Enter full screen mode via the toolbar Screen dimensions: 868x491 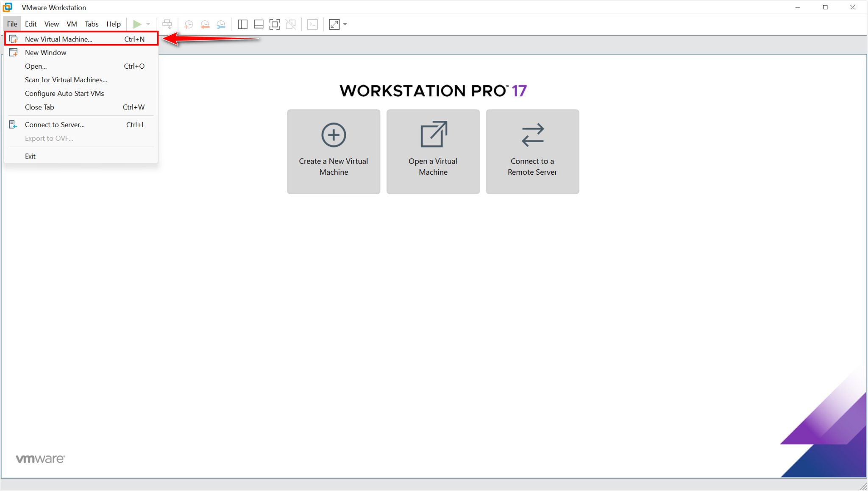pos(275,24)
